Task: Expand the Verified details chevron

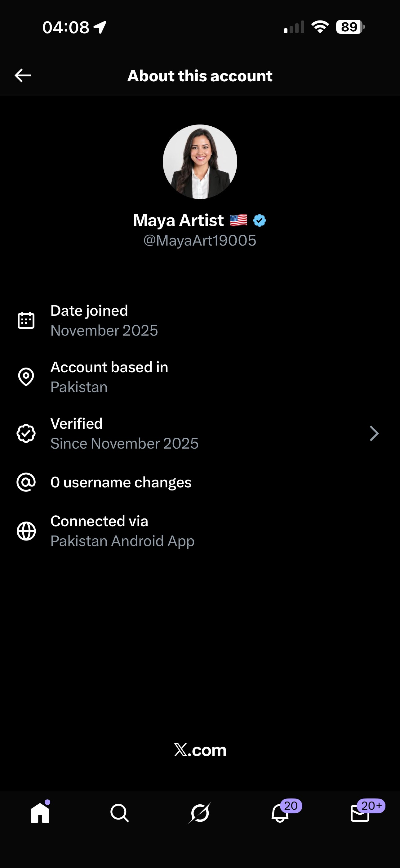Action: (374, 433)
